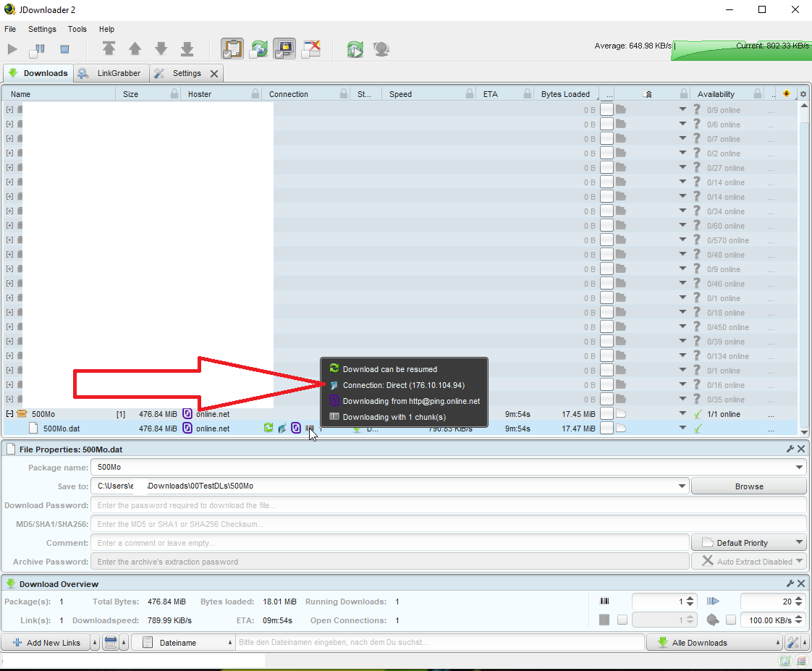
Task: Toggle the checkbox in the 500Mo package row
Action: [x=606, y=413]
